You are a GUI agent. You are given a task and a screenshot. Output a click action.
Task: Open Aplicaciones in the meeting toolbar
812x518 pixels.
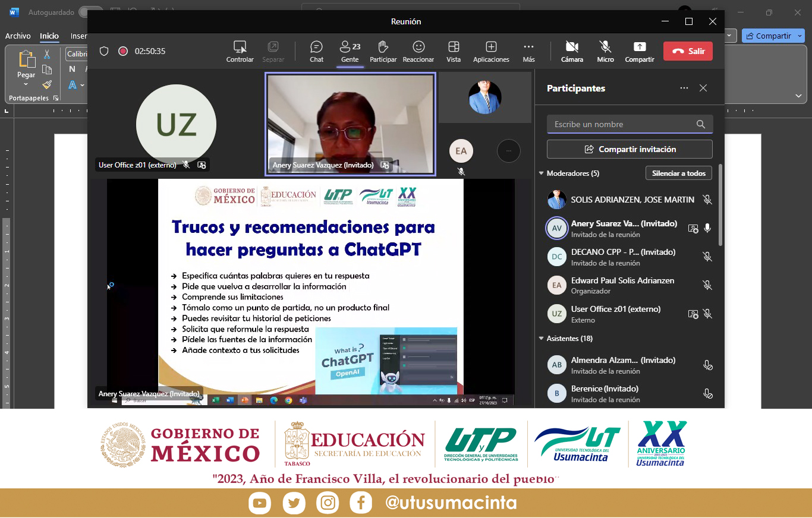pos(491,51)
